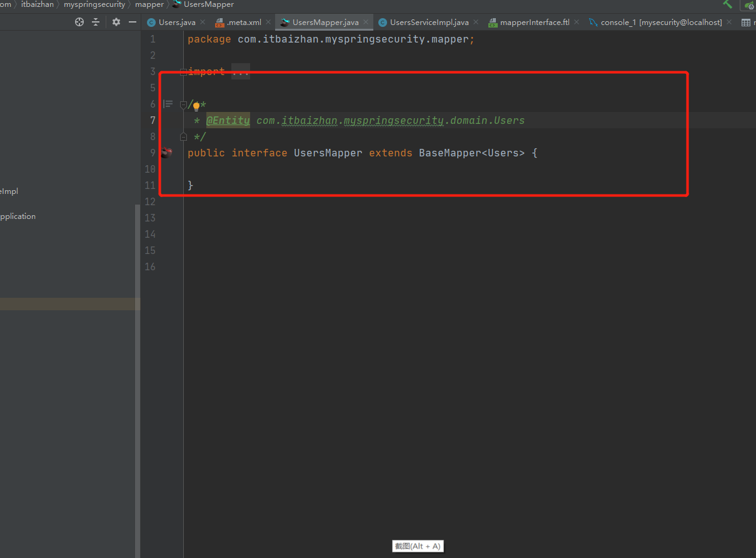Click itbaizhan in the breadcrumb path

[x=38, y=4]
